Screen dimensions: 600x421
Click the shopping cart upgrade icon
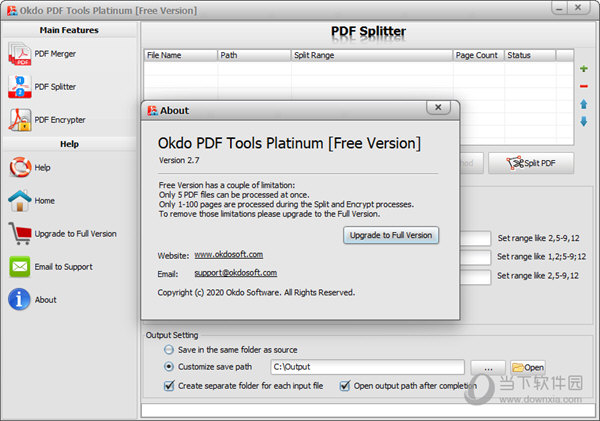point(20,233)
